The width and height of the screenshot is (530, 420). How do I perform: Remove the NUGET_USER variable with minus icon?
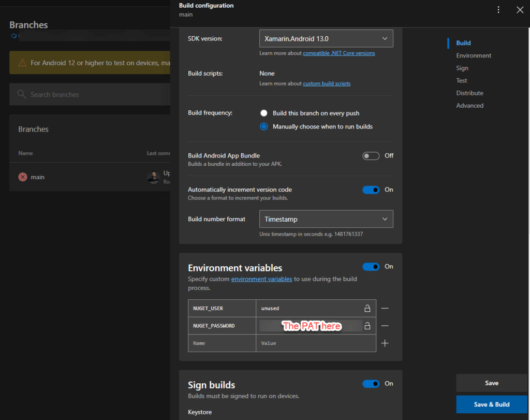385,309
